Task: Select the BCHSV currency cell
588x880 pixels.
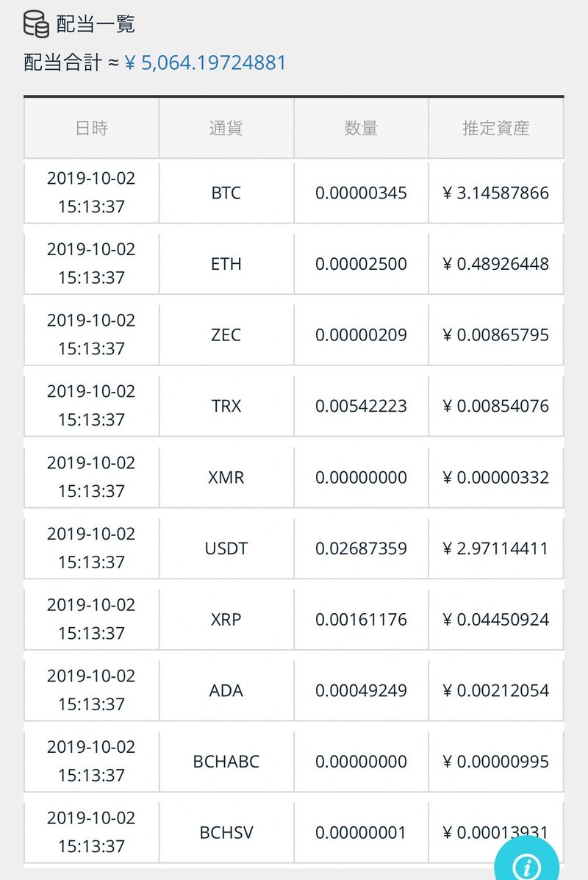Action: click(x=226, y=833)
